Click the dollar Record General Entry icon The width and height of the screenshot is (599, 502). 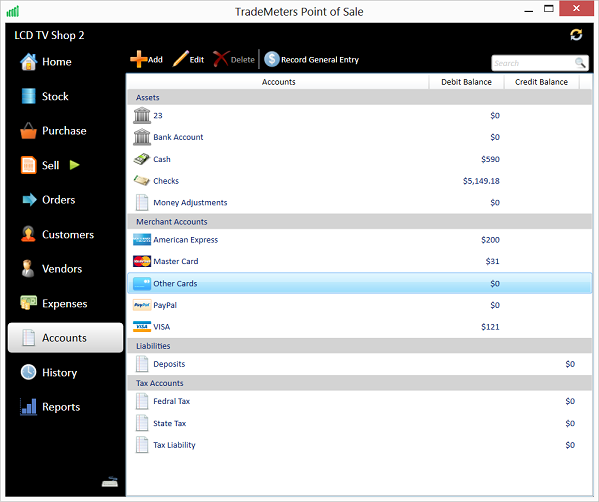click(x=272, y=59)
